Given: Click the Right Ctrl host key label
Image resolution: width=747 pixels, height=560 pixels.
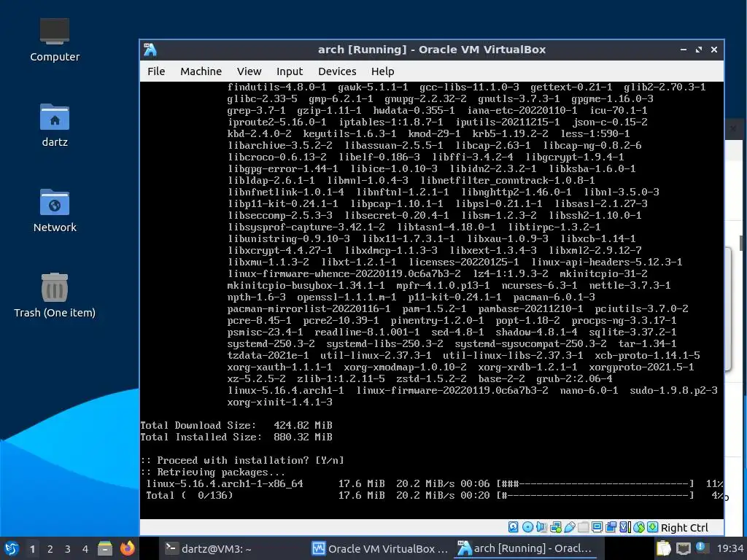Looking at the screenshot, I should 684,528.
